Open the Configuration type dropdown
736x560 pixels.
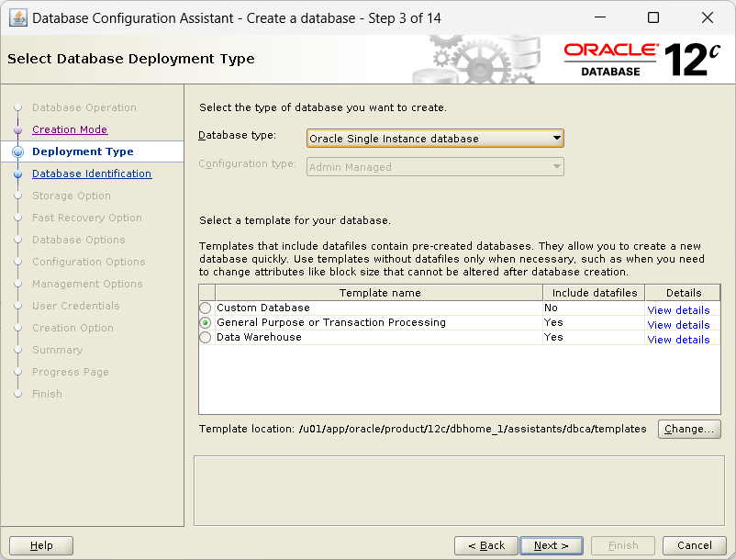click(x=435, y=167)
